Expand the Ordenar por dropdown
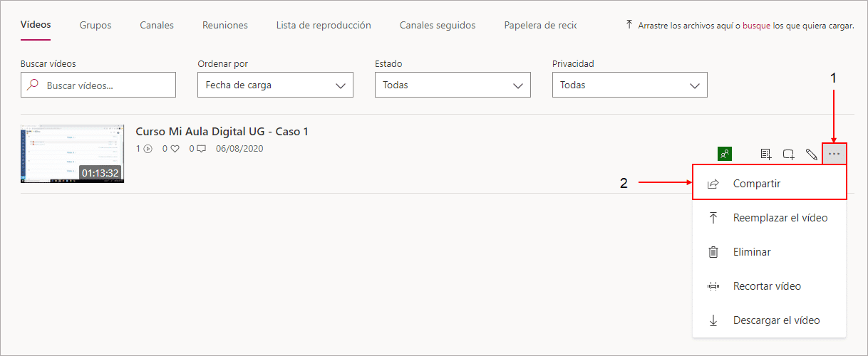 [275, 85]
